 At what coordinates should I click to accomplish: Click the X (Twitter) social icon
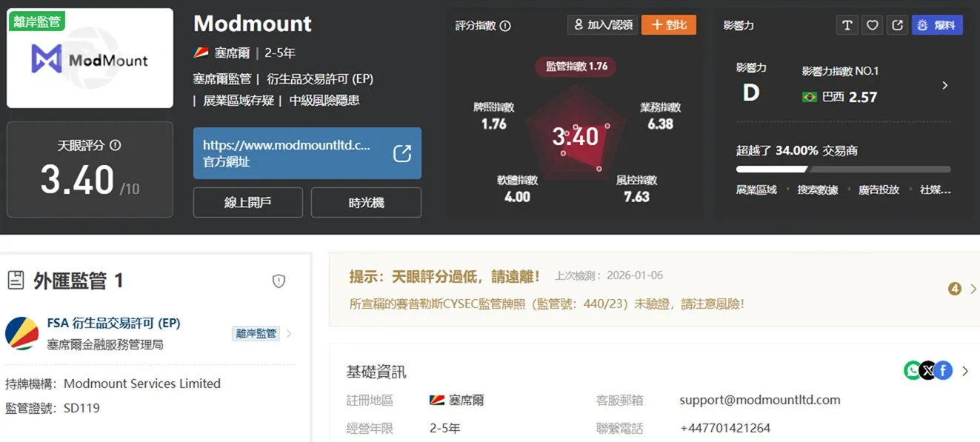click(927, 370)
